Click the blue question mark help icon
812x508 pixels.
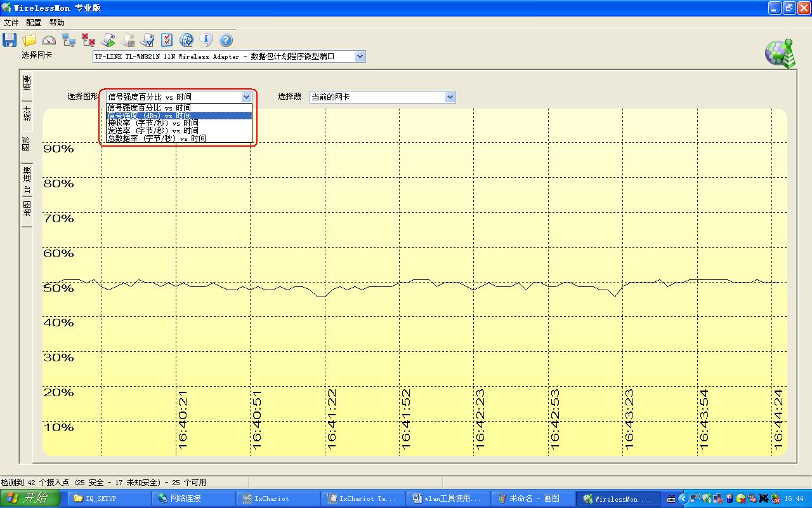(x=226, y=40)
